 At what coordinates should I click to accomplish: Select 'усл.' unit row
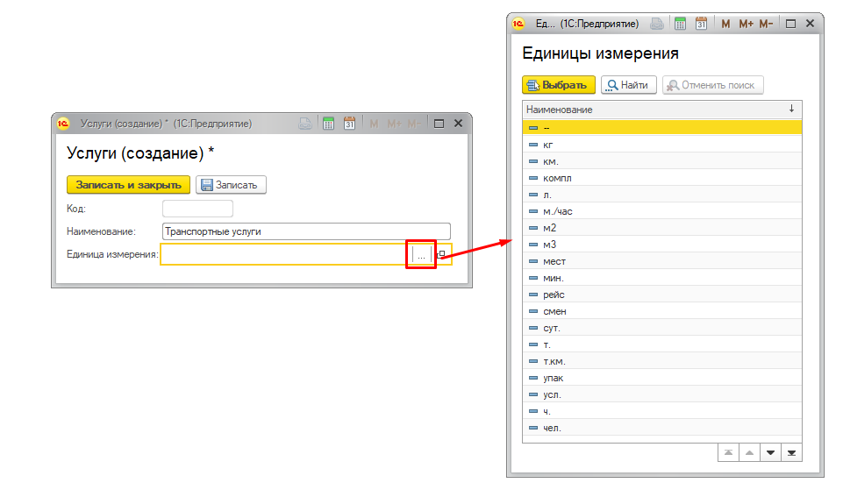(661, 394)
